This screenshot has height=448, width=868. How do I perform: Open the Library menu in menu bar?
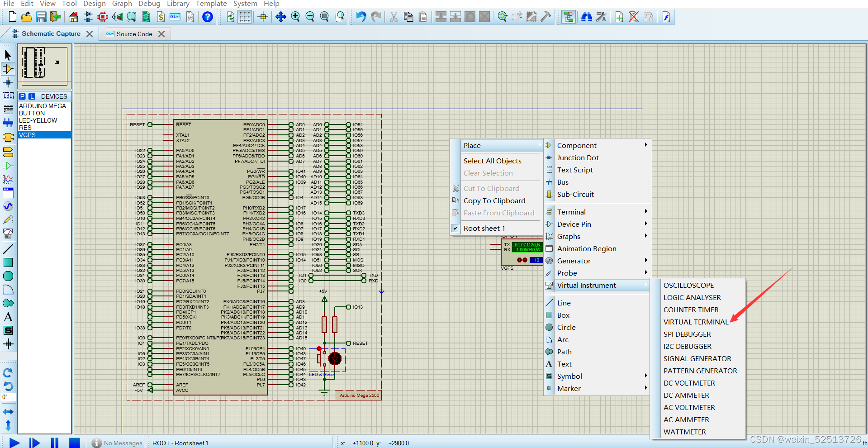178,4
